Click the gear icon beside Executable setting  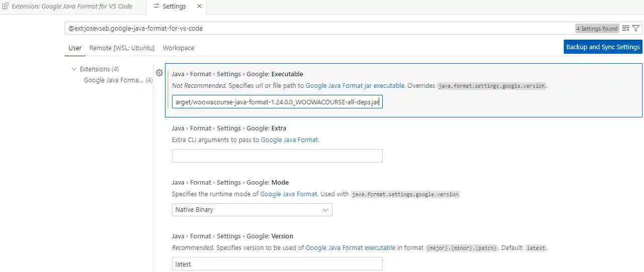[159, 73]
